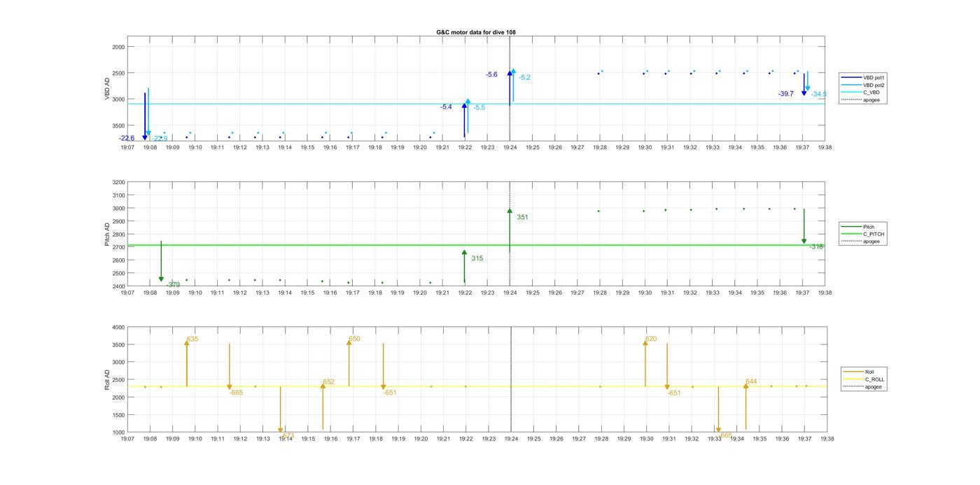This screenshot has height=485, width=980.
Task: Click the green pitch arrow labeled 351
Action: (x=510, y=230)
